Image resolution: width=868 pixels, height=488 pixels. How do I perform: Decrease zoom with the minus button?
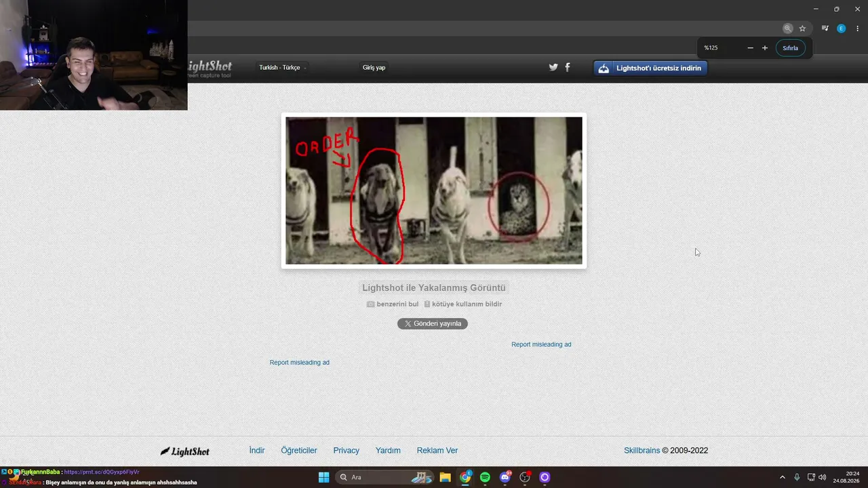(750, 48)
